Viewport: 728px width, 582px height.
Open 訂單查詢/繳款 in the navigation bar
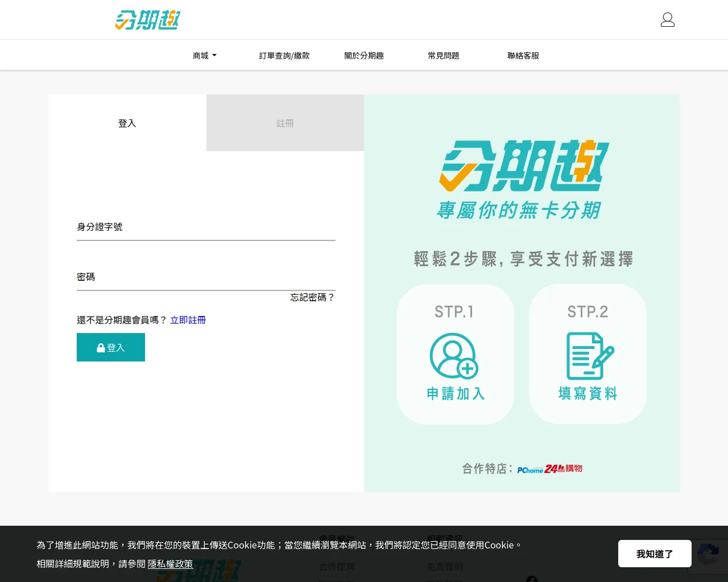click(284, 55)
